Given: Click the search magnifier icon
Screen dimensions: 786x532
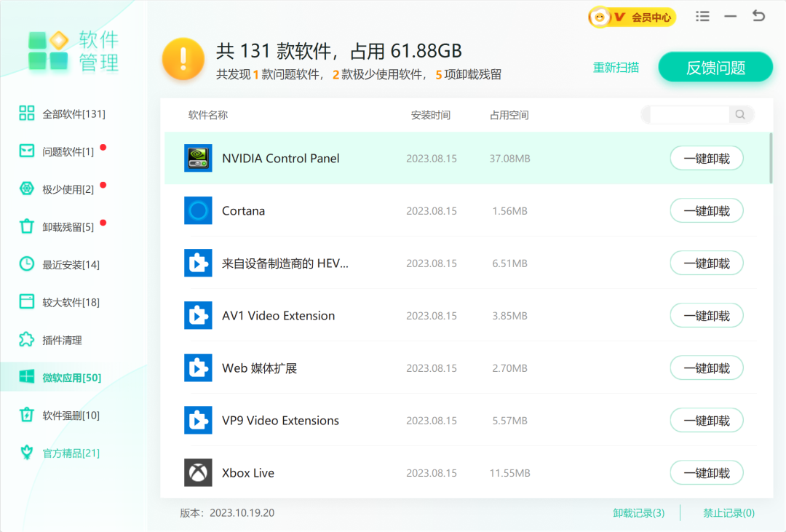Looking at the screenshot, I should pos(740,115).
